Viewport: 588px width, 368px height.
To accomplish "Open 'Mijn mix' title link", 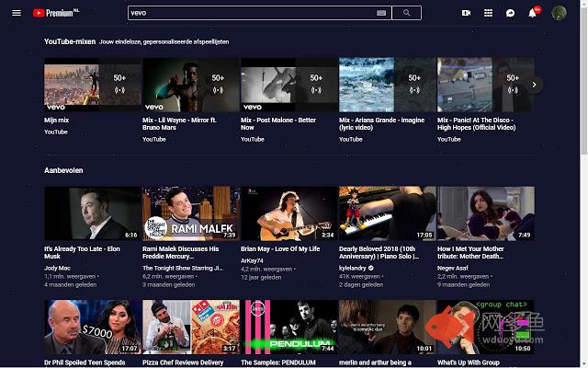I will click(57, 121).
